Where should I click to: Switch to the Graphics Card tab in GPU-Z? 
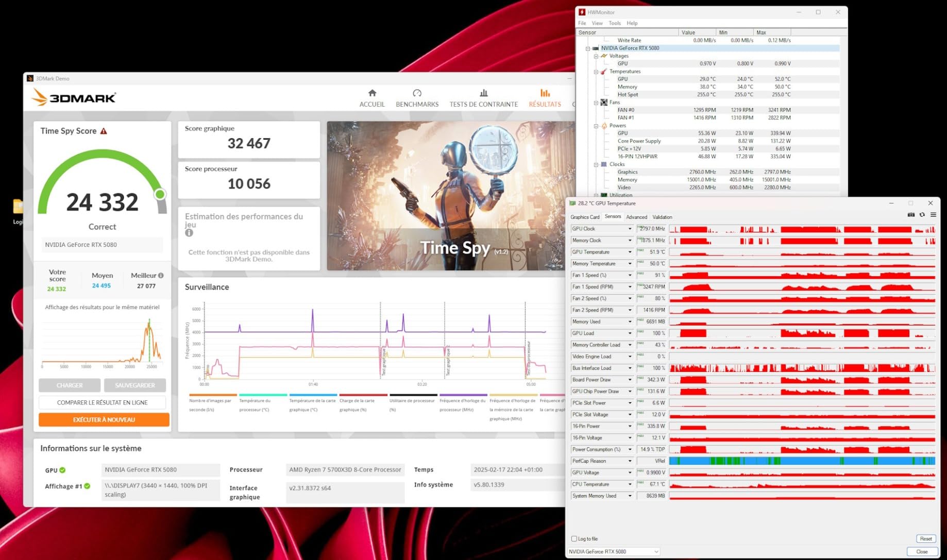tap(585, 217)
